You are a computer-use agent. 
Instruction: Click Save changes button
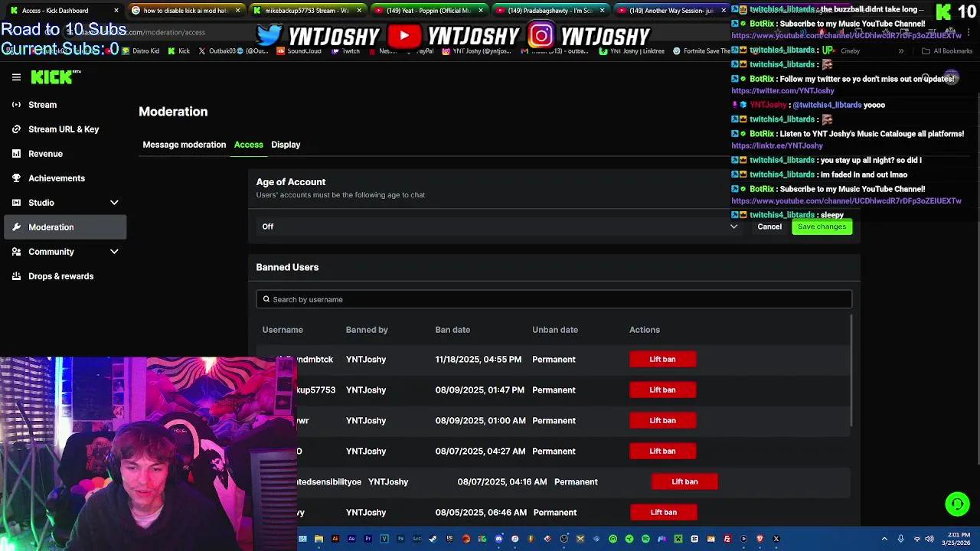click(822, 227)
